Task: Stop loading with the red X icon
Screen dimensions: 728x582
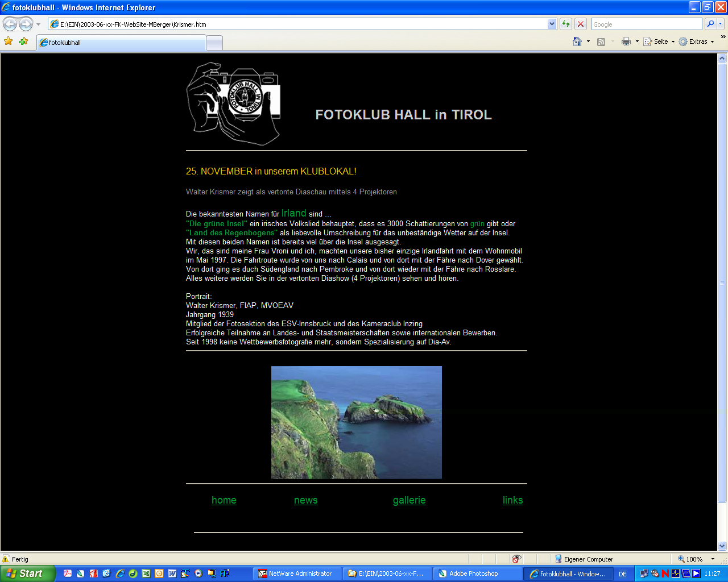Action: click(580, 24)
